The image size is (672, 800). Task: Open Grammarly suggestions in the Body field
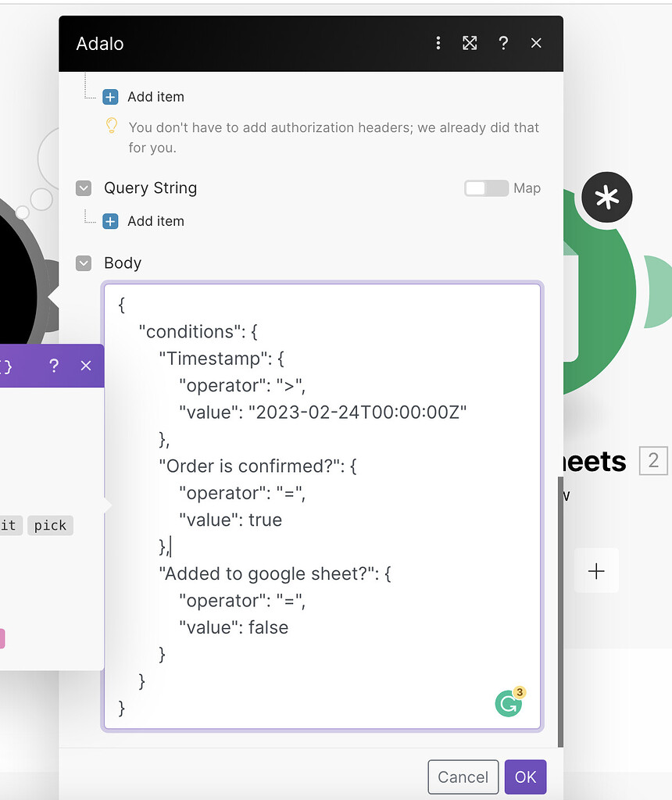point(509,702)
